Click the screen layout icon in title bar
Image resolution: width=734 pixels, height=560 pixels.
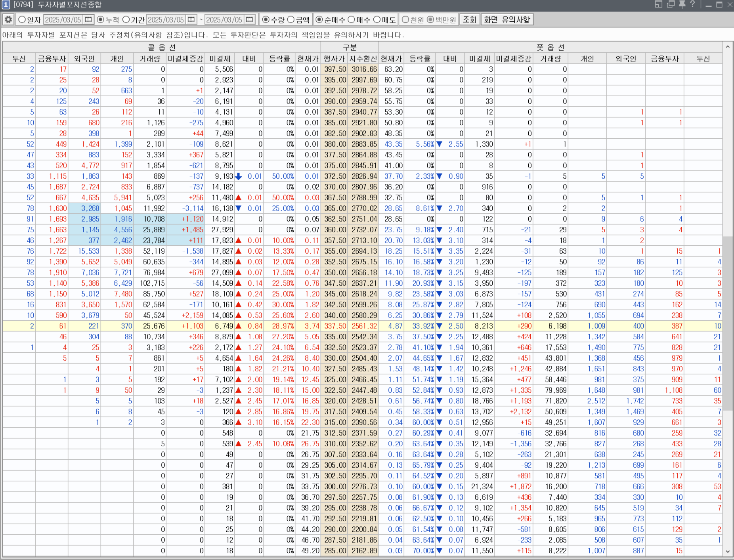(x=659, y=4)
